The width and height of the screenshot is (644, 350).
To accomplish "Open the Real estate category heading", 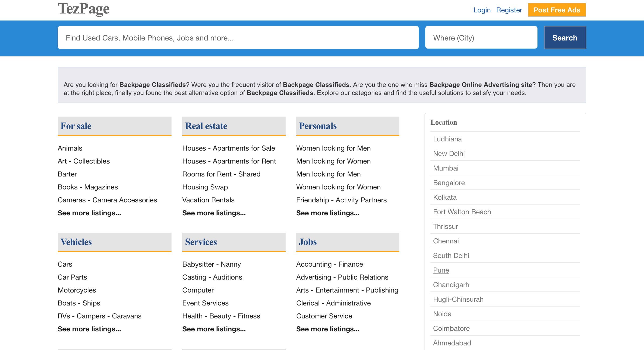I will click(x=206, y=126).
